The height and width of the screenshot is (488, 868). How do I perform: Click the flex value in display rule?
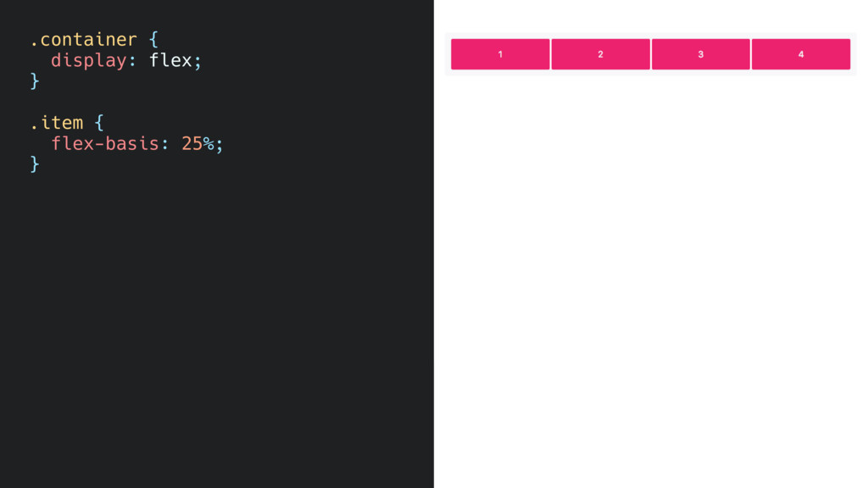[x=170, y=60]
